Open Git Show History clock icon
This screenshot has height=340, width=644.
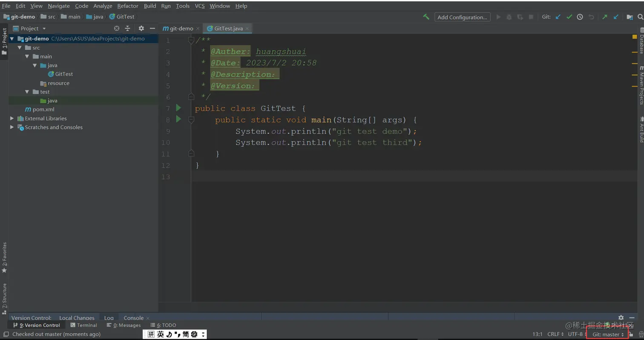[580, 17]
